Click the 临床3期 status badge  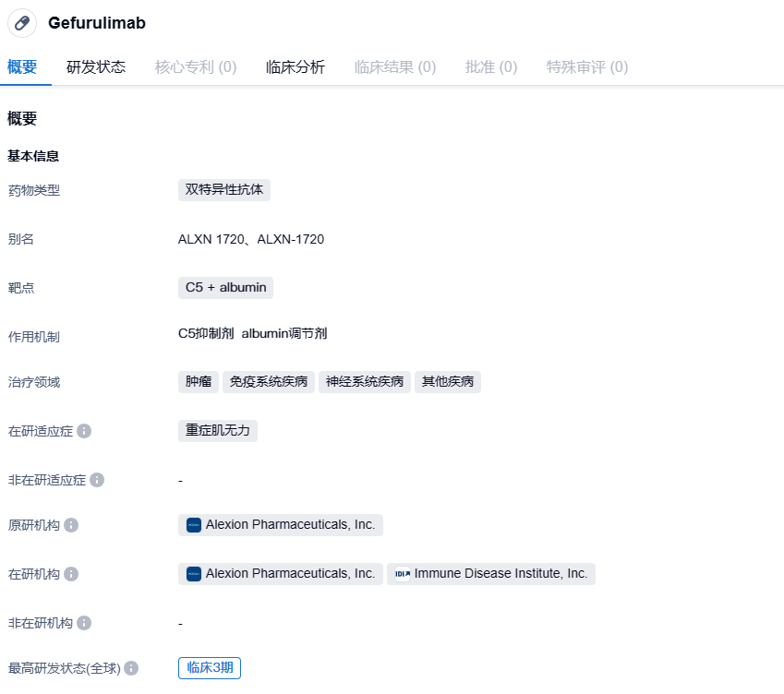pos(210,668)
